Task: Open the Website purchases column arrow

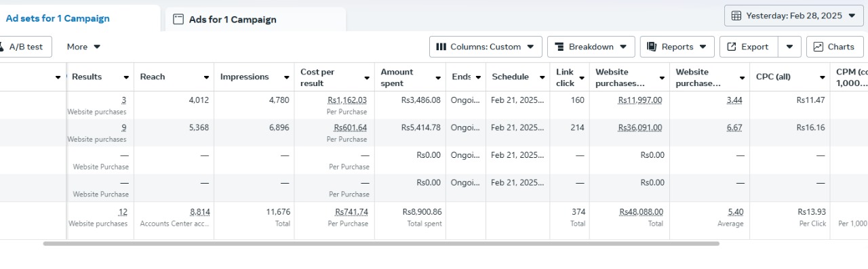Action: pyautogui.click(x=661, y=77)
